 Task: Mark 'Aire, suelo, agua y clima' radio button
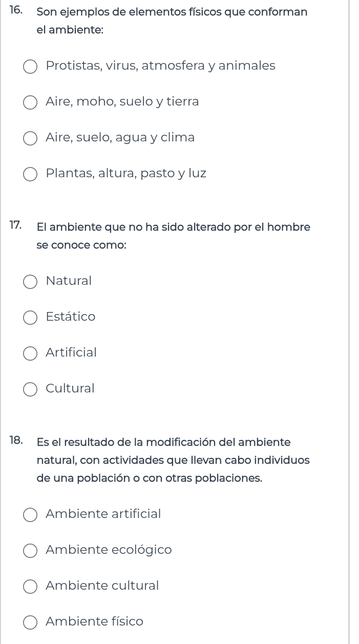pyautogui.click(x=30, y=138)
